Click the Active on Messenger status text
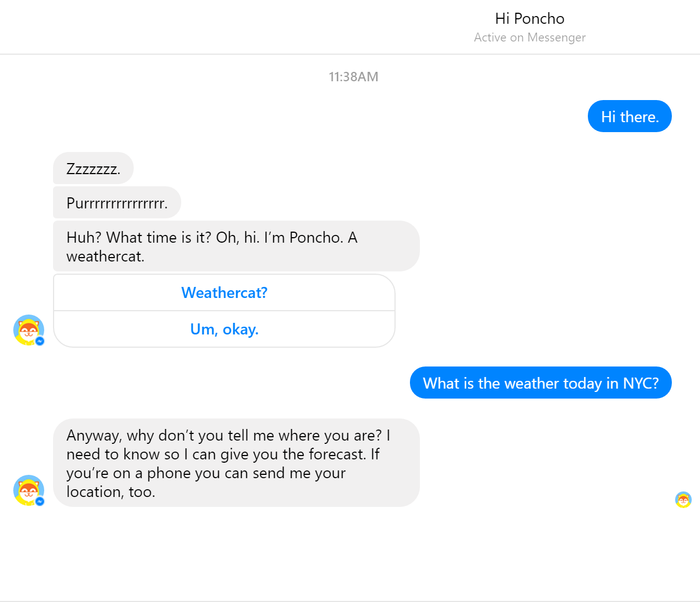The image size is (700, 602). pyautogui.click(x=529, y=38)
